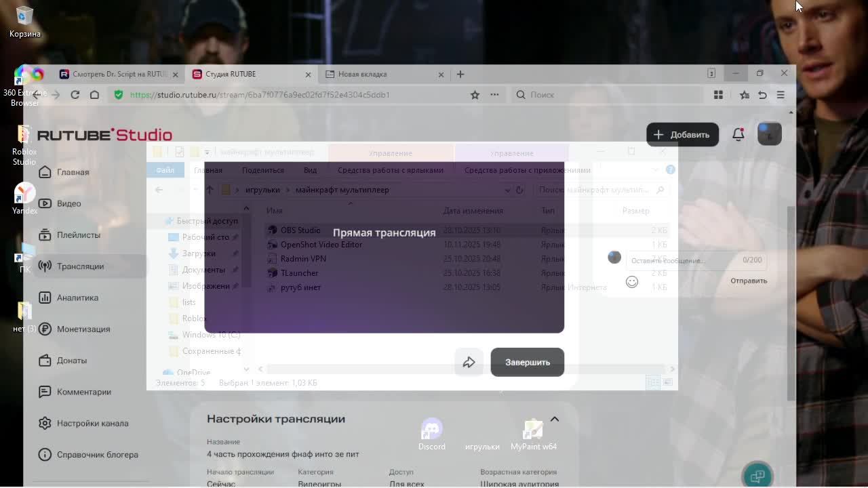Open the three-dot address bar options
The image size is (868, 488).
494,95
